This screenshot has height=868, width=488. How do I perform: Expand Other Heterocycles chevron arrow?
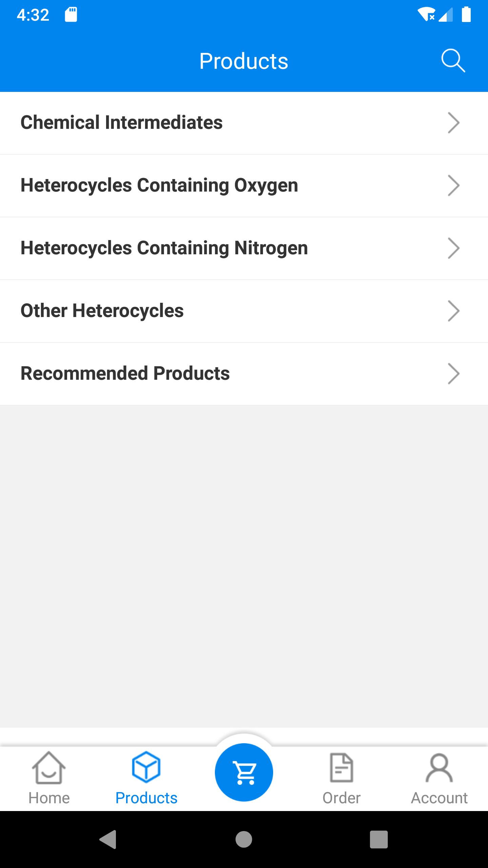point(453,311)
